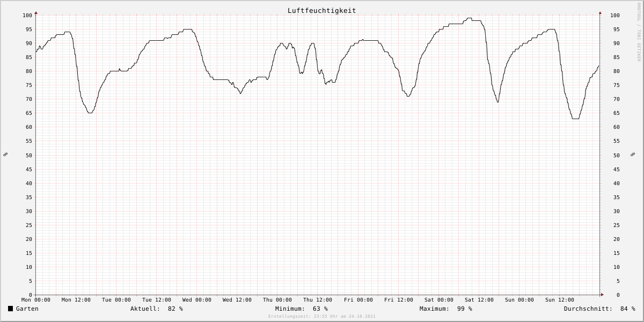
Task: Click the Sat 00:00 time axis label
Action: tap(439, 300)
